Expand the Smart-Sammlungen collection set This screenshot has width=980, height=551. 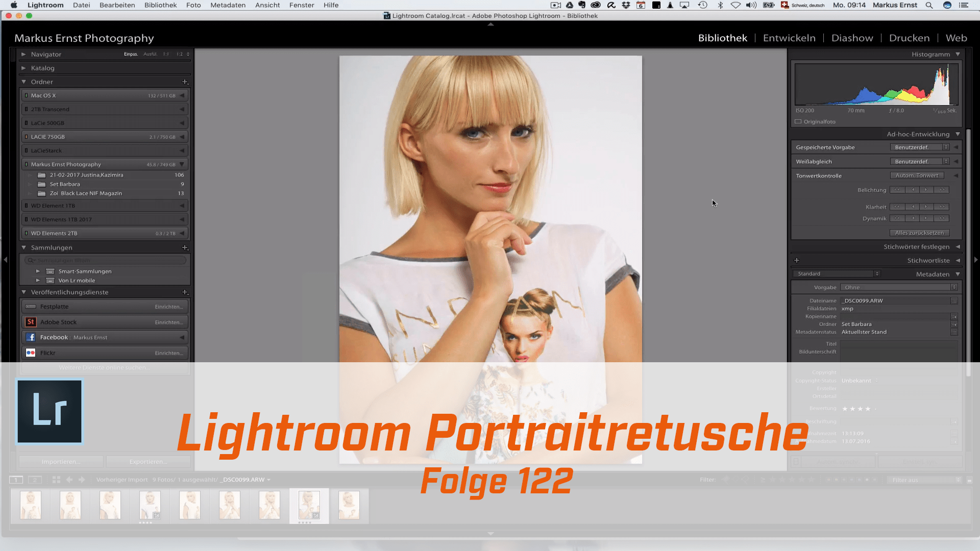pos(38,271)
